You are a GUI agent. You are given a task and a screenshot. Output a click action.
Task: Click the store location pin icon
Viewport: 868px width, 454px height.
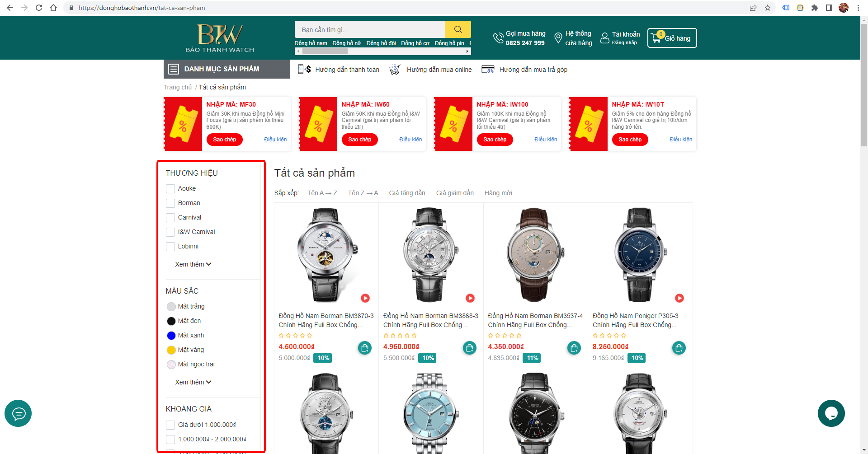558,38
